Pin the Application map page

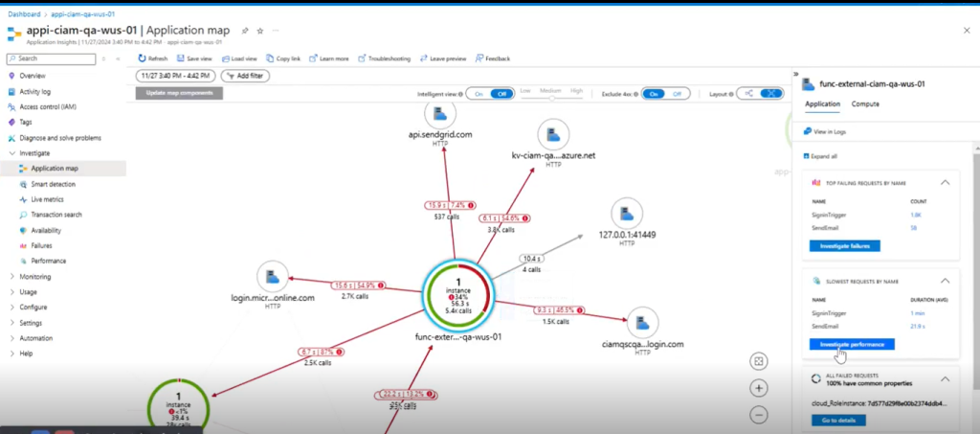[245, 31]
